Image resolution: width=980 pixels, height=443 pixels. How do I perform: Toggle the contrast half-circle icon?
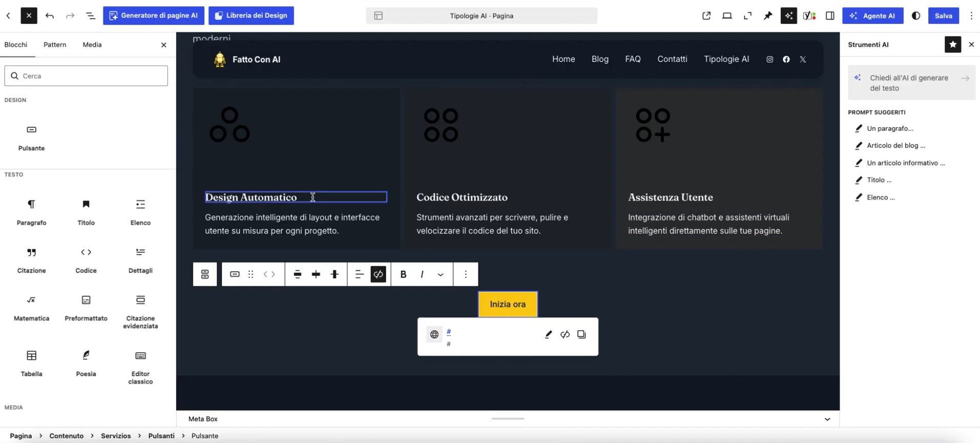916,16
